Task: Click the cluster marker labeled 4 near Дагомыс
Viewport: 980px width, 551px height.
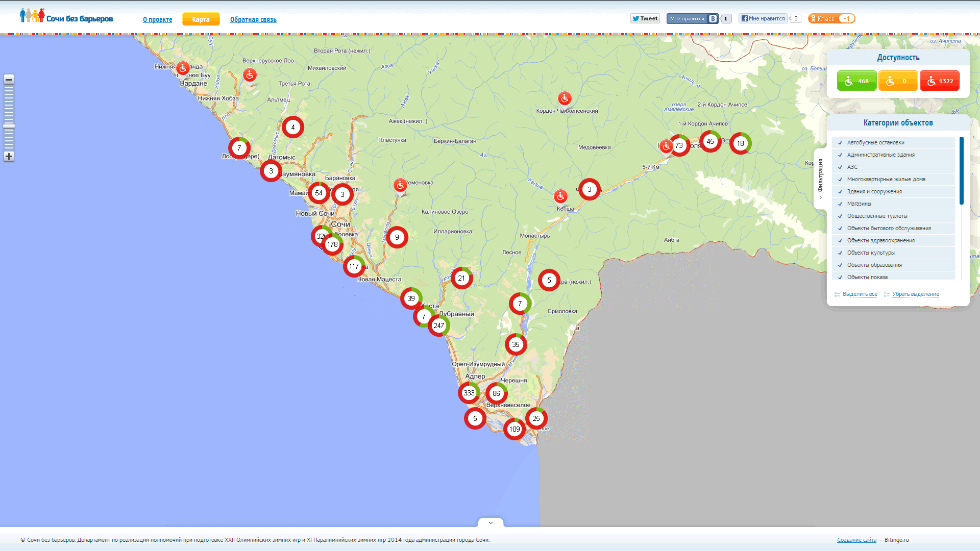Action: pyautogui.click(x=293, y=127)
